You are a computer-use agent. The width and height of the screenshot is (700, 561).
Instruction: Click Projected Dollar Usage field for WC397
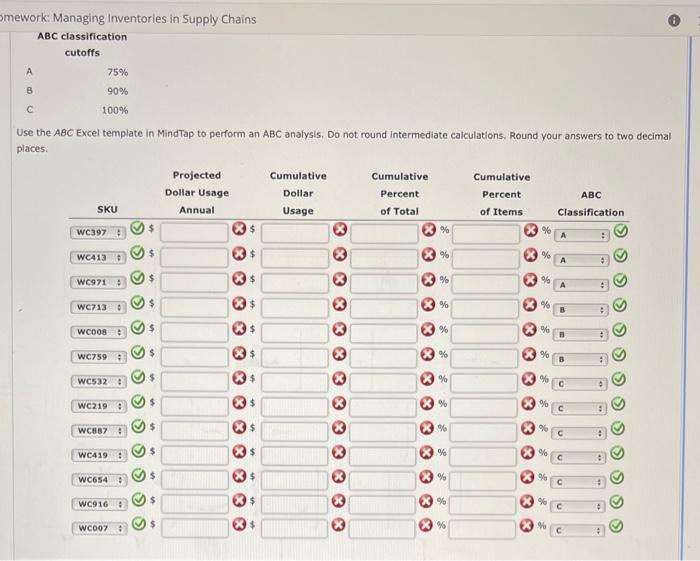(194, 232)
